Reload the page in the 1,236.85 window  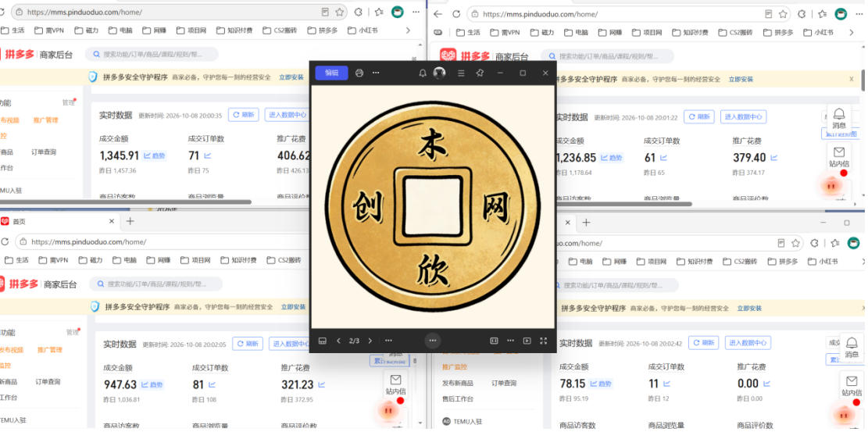coord(456,14)
